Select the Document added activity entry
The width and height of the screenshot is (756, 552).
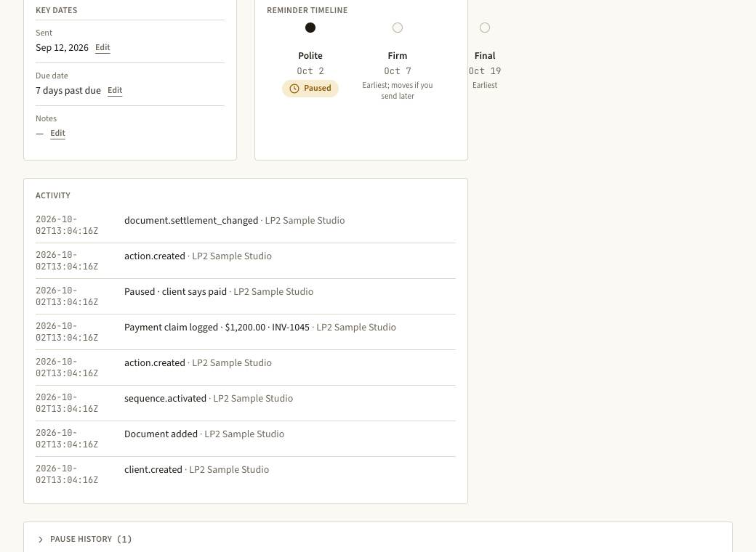click(246, 439)
